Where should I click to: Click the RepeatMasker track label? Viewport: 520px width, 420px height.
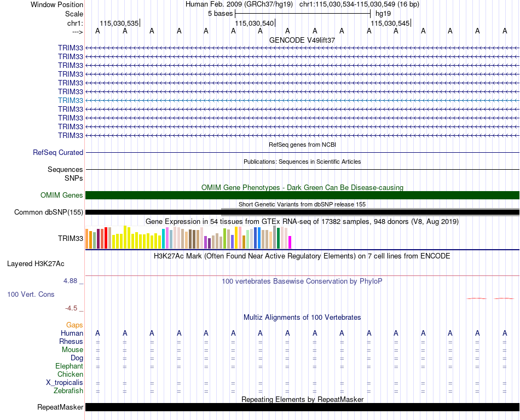pos(60,407)
